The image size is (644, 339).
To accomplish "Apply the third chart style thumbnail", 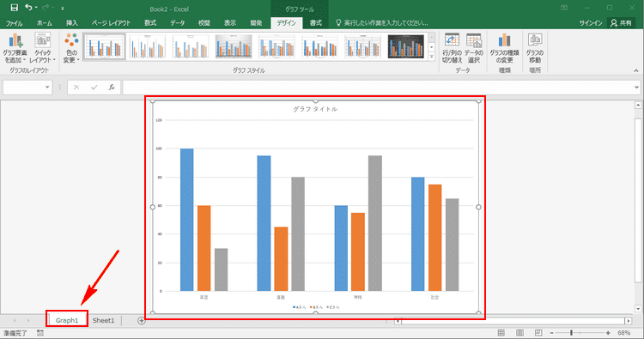I will pos(191,47).
